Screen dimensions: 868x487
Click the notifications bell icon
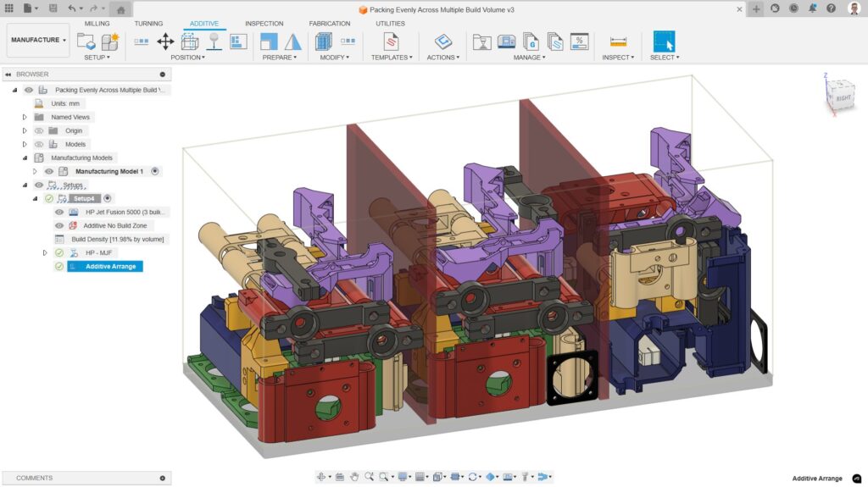(x=812, y=8)
